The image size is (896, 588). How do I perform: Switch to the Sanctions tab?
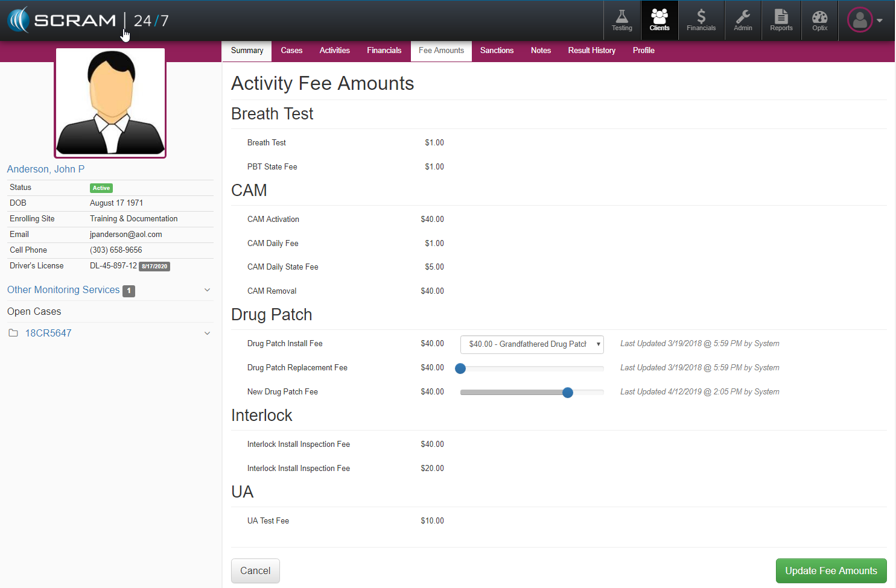(497, 51)
